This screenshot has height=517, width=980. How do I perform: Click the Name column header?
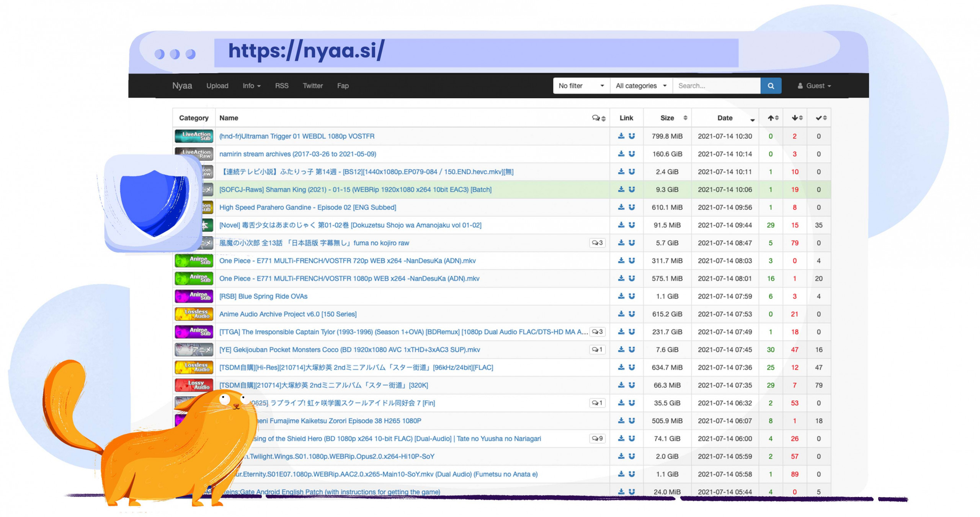(229, 118)
